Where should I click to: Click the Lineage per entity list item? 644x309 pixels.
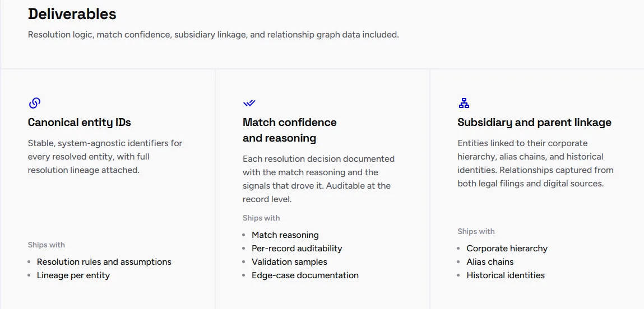73,275
